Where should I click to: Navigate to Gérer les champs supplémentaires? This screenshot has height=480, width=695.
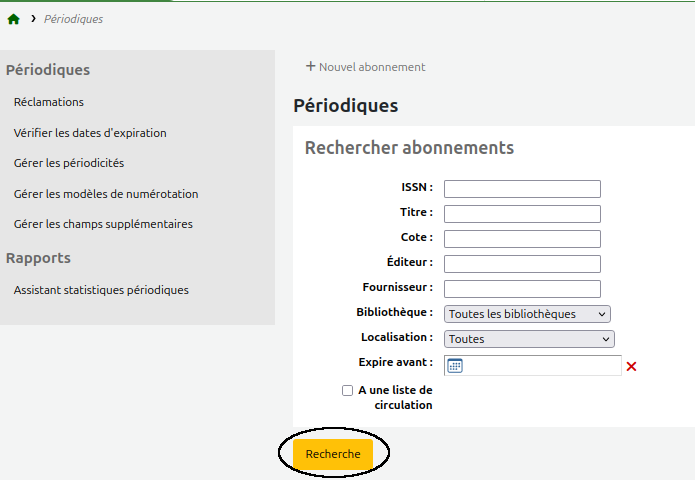[103, 224]
